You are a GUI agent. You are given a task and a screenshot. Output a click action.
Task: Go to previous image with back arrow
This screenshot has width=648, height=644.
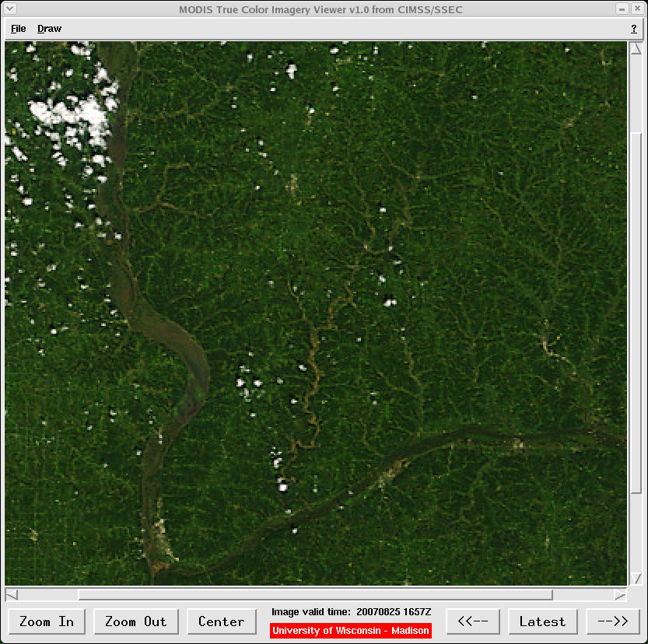coord(473,621)
